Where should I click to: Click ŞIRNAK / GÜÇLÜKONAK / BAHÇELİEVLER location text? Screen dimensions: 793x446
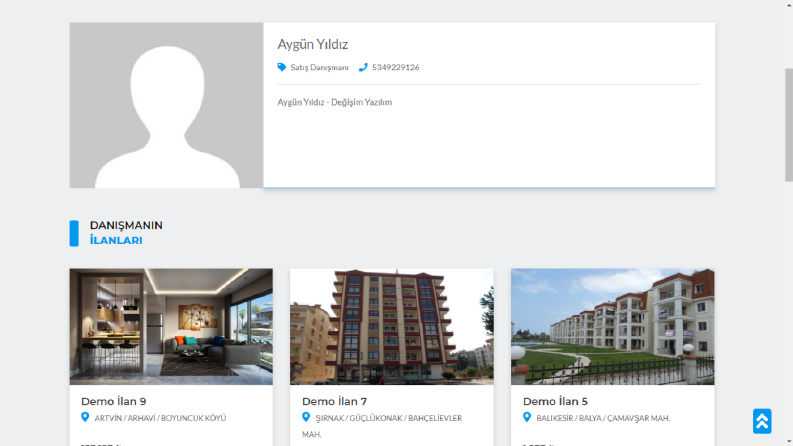coord(382,426)
